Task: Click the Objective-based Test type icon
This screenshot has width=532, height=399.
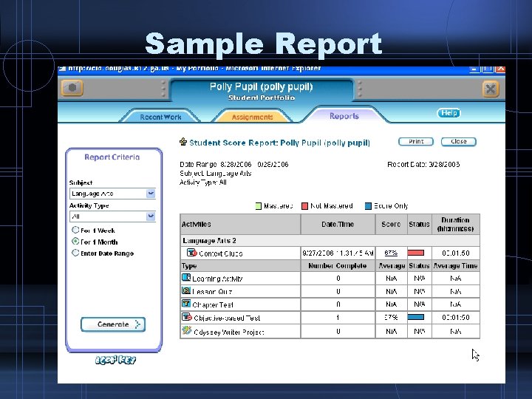Action: click(187, 317)
